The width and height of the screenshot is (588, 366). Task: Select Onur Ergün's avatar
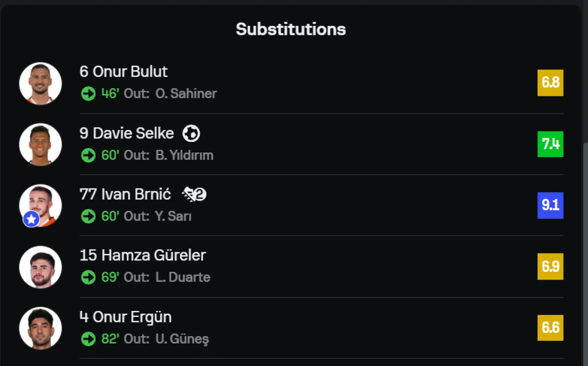tap(40, 328)
